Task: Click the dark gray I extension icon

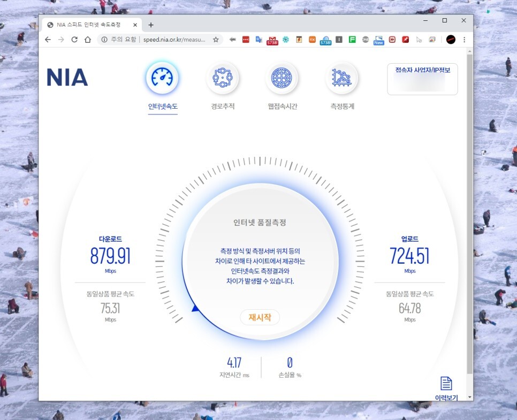Action: click(339, 40)
